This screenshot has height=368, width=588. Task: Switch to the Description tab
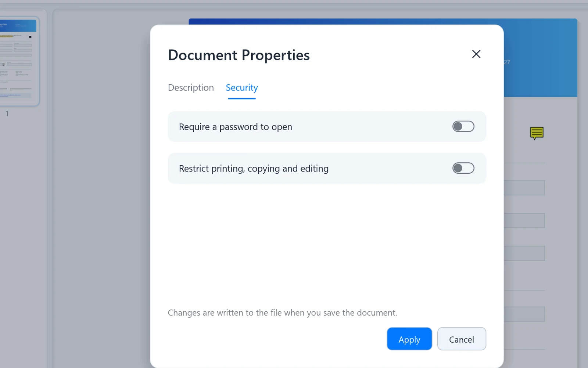(191, 88)
